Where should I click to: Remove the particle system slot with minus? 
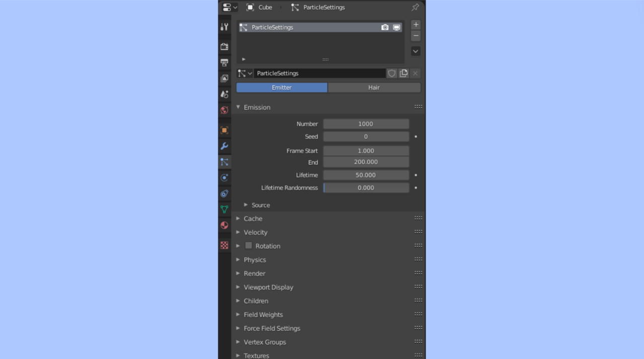click(x=416, y=36)
